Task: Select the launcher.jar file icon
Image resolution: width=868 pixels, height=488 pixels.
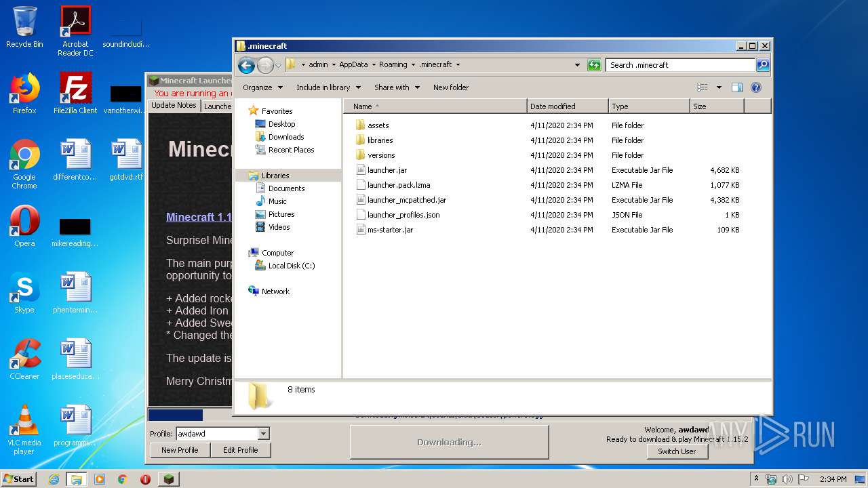Action: pos(361,170)
